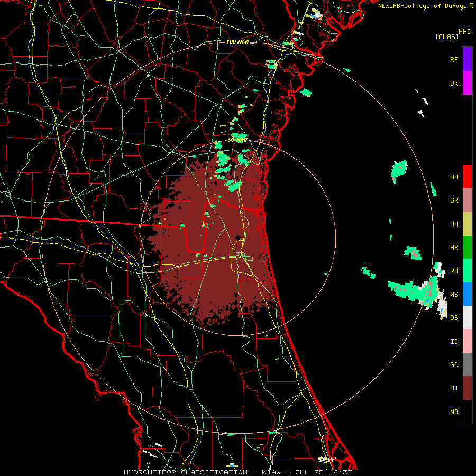Click the UK legend label

454,83
